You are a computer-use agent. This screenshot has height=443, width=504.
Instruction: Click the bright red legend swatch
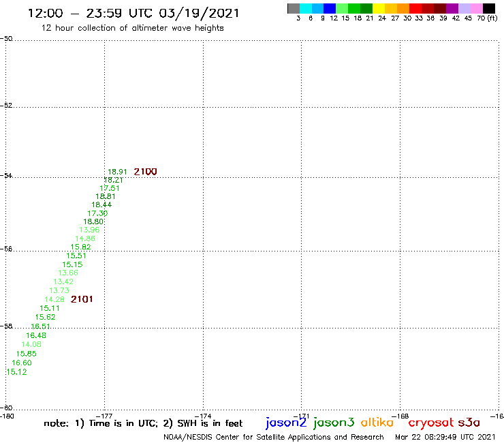click(415, 8)
